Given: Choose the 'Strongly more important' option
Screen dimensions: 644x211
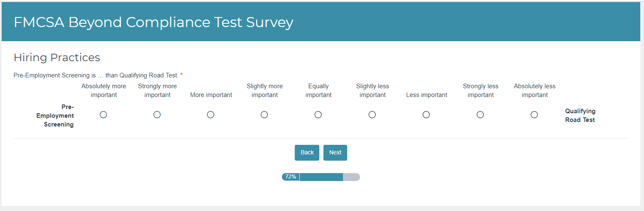Looking at the screenshot, I should [x=157, y=115].
